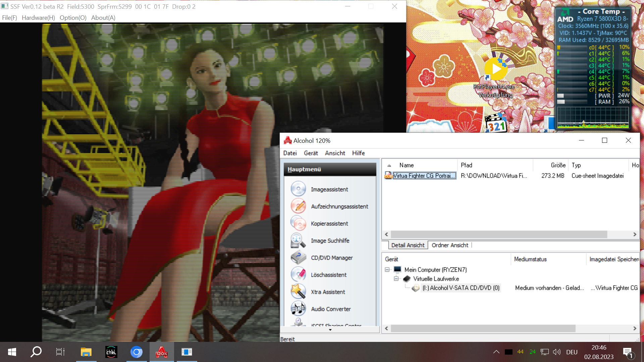Viewport: 644px width, 362px height.
Task: Open the Xtra Assistent star icon
Action: [x=298, y=292]
